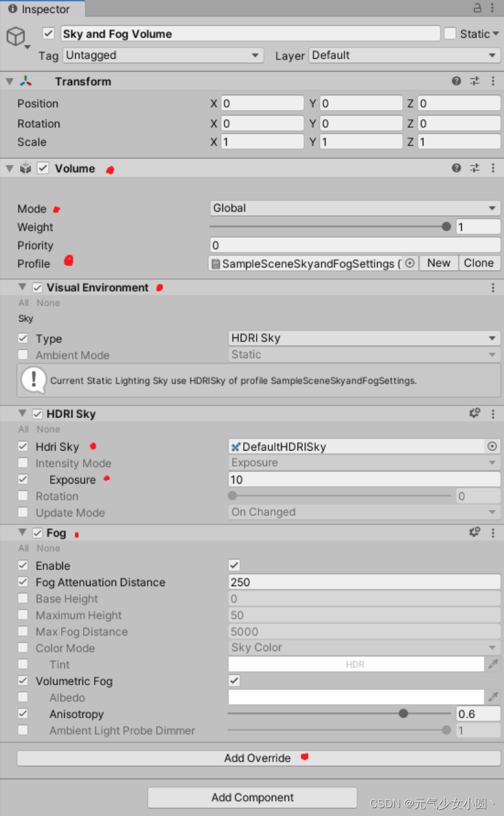Screen dimensions: 504x816
Task: Toggle the Anisotropy override checkbox
Action: (x=23, y=714)
